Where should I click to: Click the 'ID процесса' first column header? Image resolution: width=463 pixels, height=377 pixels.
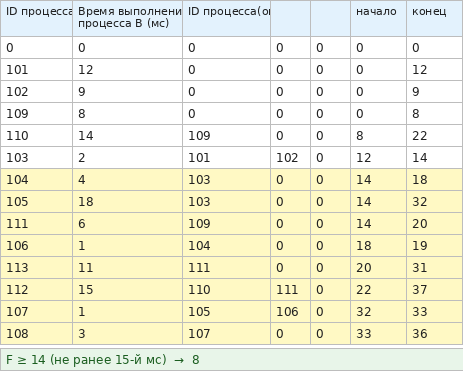[x=36, y=18]
